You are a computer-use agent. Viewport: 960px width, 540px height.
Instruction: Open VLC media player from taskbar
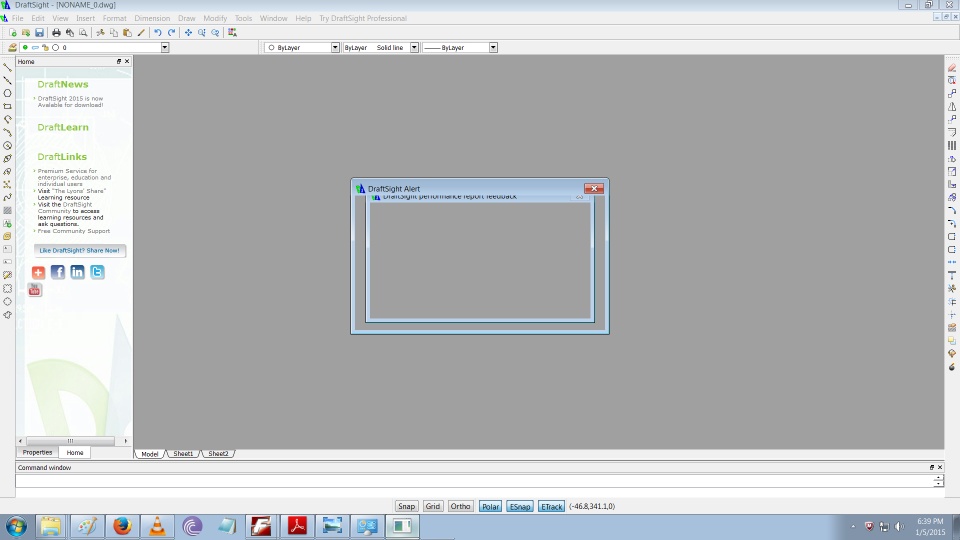coord(157,526)
